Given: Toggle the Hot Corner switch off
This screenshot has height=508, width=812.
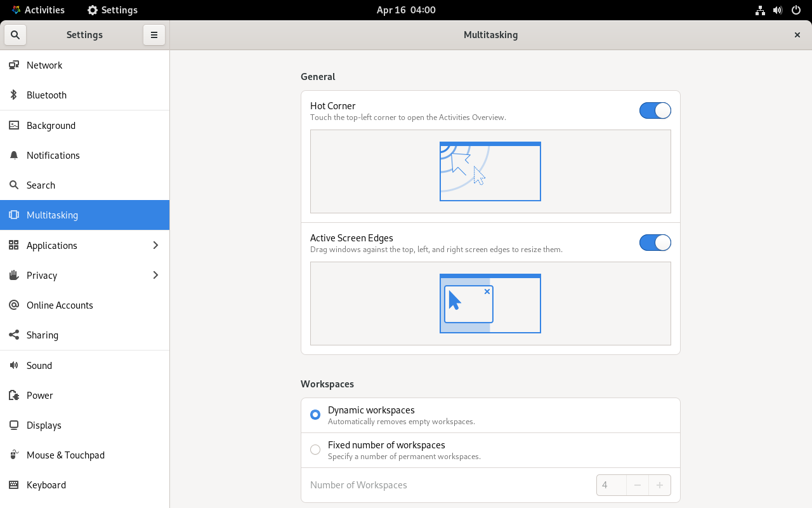Looking at the screenshot, I should click(655, 110).
